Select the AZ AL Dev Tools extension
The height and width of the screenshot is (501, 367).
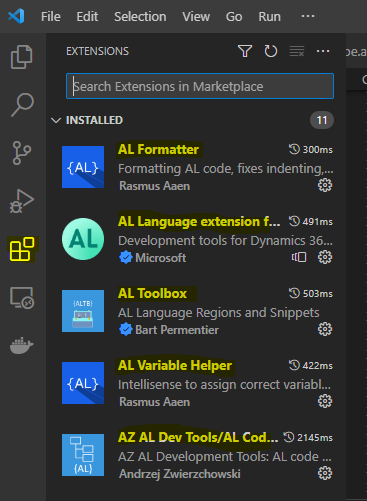[x=197, y=455]
